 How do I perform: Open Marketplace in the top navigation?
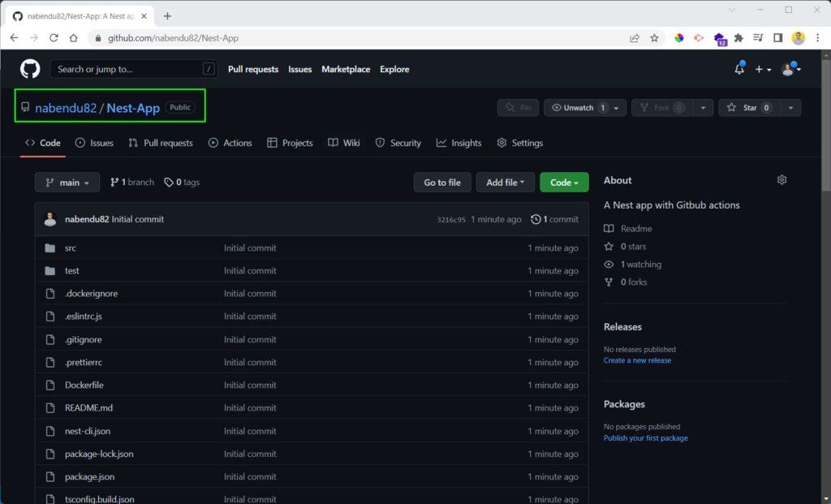(346, 69)
